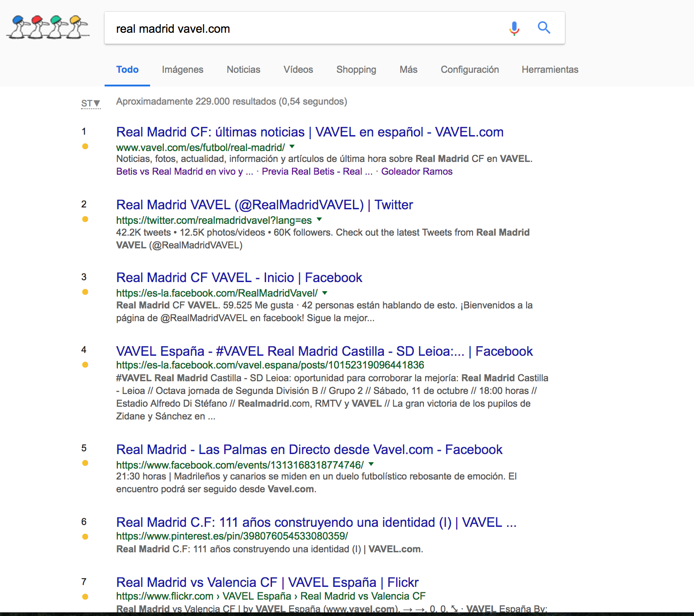Viewport: 694px width, 616px height.
Task: Click the www.vavel.com/es/futbol/real-madrid/ URL text
Action: (x=201, y=147)
